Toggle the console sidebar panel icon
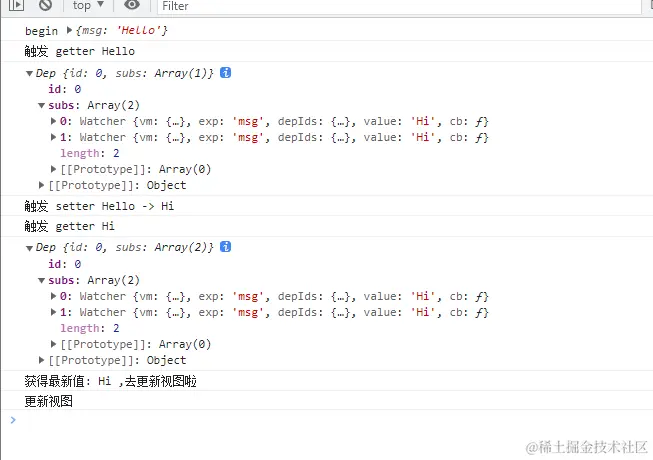The image size is (653, 460). (x=16, y=5)
